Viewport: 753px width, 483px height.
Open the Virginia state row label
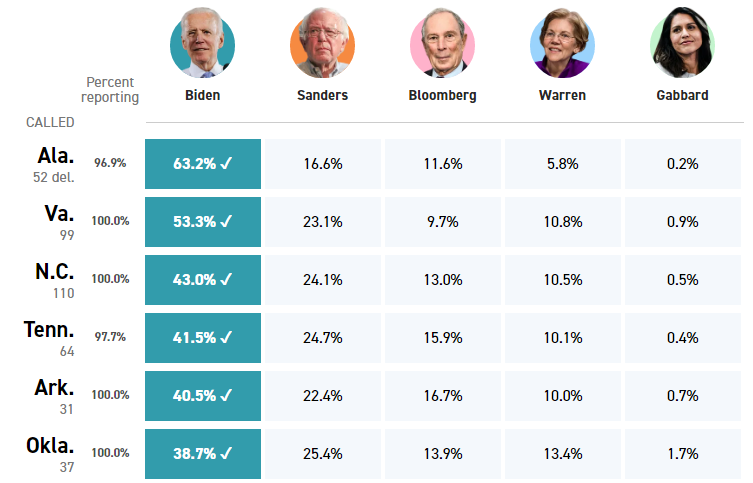coord(58,214)
